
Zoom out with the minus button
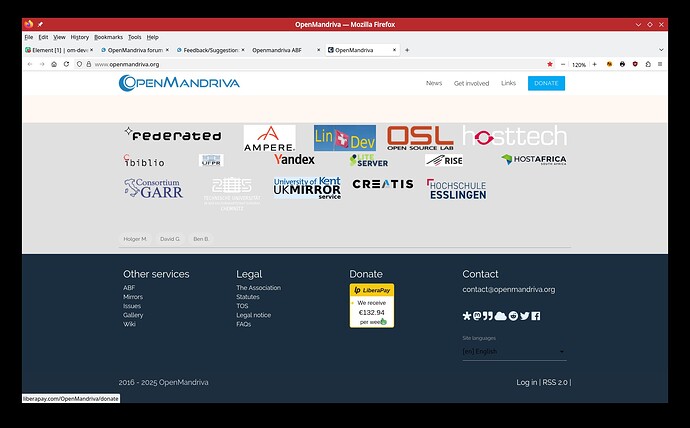(x=563, y=64)
